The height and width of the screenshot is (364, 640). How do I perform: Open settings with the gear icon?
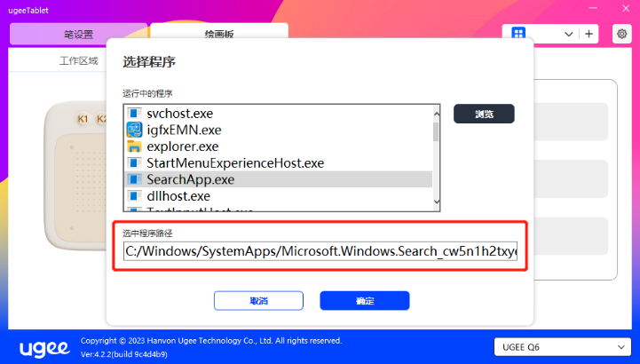tap(621, 34)
